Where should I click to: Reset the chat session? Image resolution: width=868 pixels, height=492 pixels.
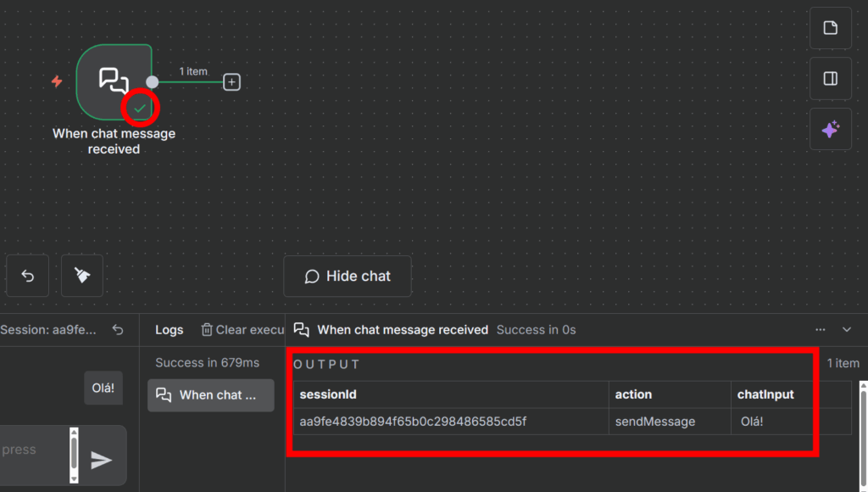click(x=118, y=330)
